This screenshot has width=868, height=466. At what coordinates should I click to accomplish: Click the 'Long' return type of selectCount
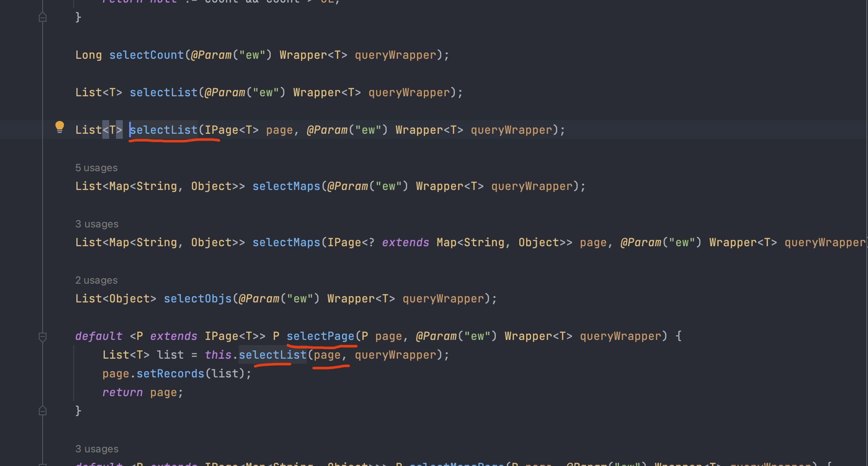(88, 55)
